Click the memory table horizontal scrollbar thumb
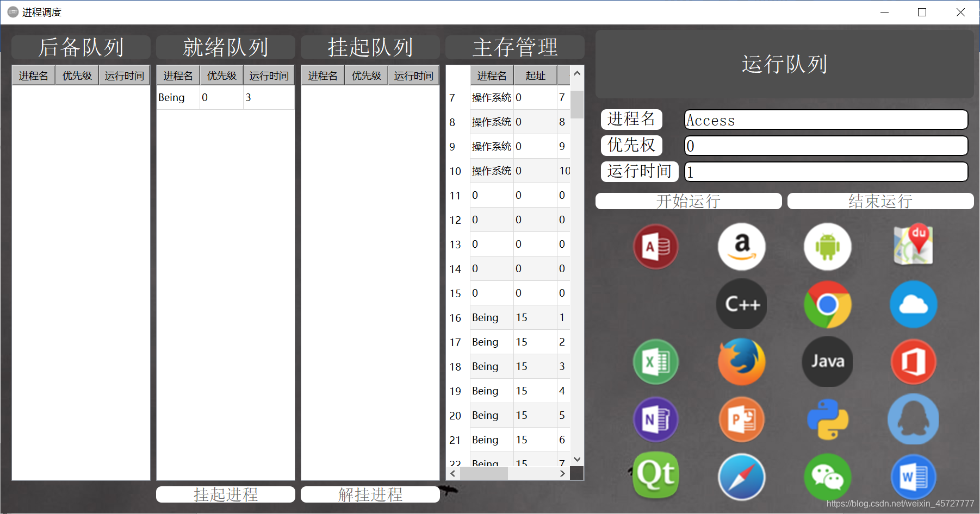This screenshot has height=514, width=980. [484, 473]
